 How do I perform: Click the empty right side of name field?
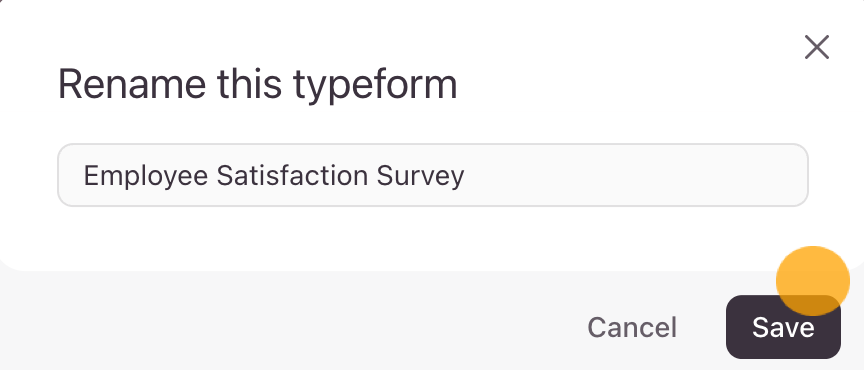point(634,175)
